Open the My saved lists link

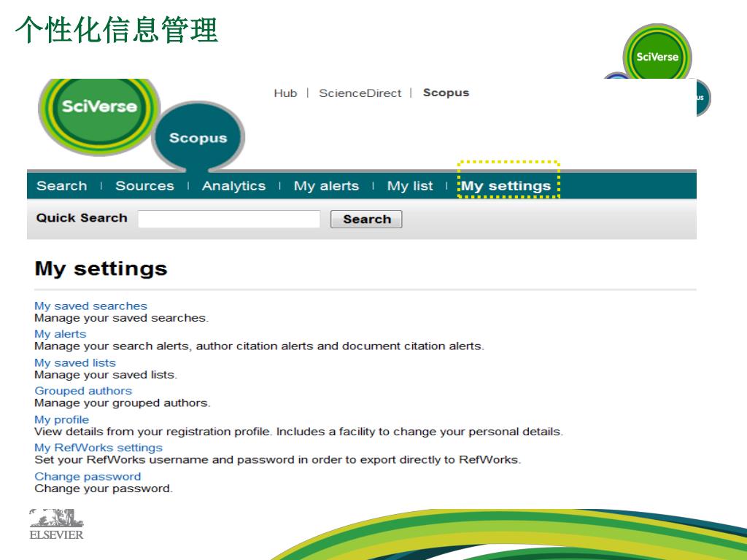point(75,362)
